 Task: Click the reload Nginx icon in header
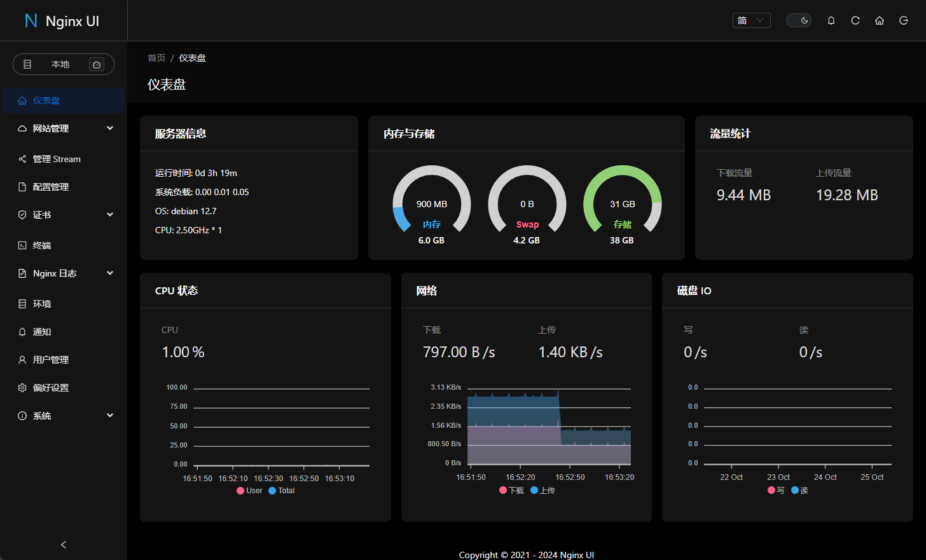(x=855, y=20)
